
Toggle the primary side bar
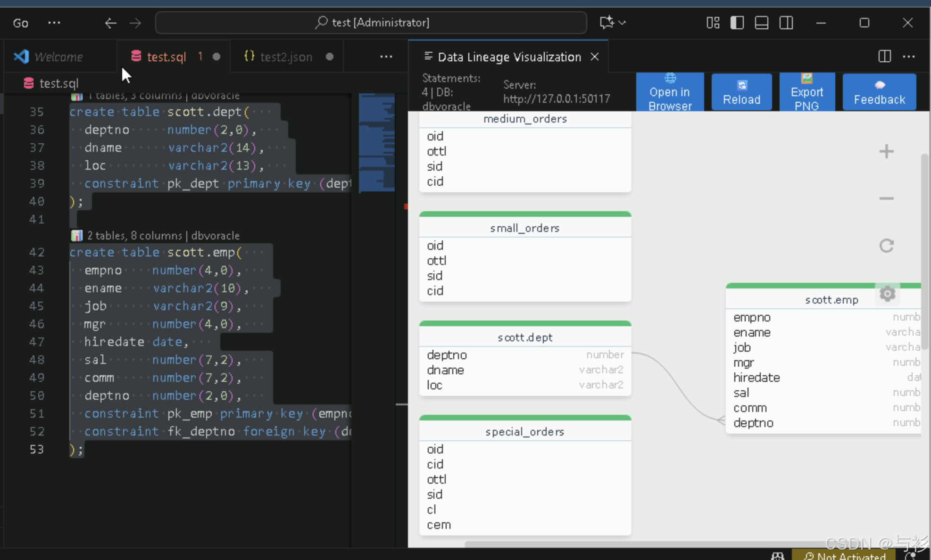click(737, 23)
